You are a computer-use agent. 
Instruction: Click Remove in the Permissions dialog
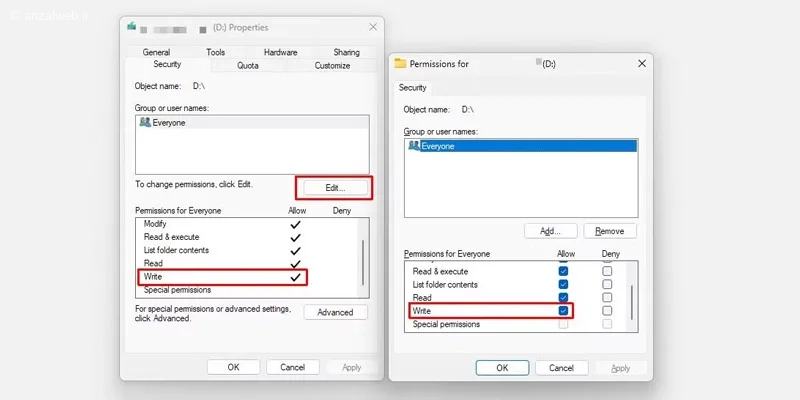coord(610,231)
